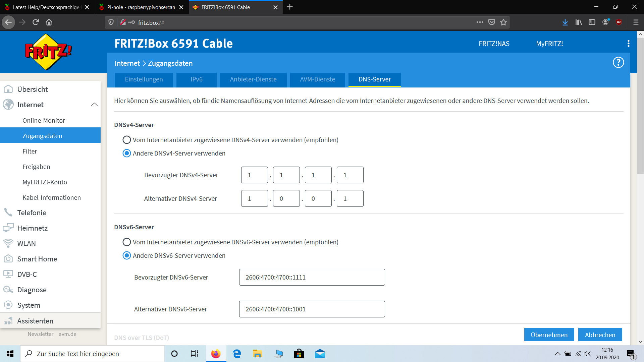Click the Alternativer DNSv6-Server input field

[x=312, y=309]
